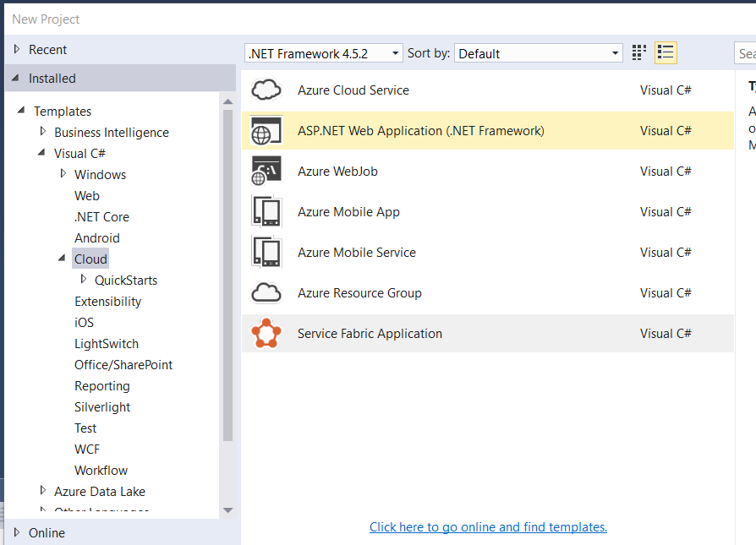Select the Azure Mobile Service template name
Image resolution: width=756 pixels, height=545 pixels.
click(357, 252)
